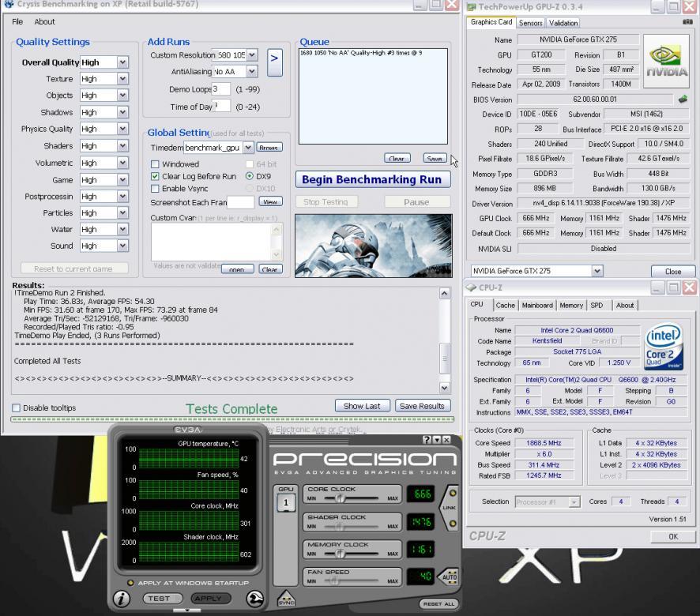Open the Mainboard tab in CPU-Z
The image size is (700, 616).
pos(537,306)
